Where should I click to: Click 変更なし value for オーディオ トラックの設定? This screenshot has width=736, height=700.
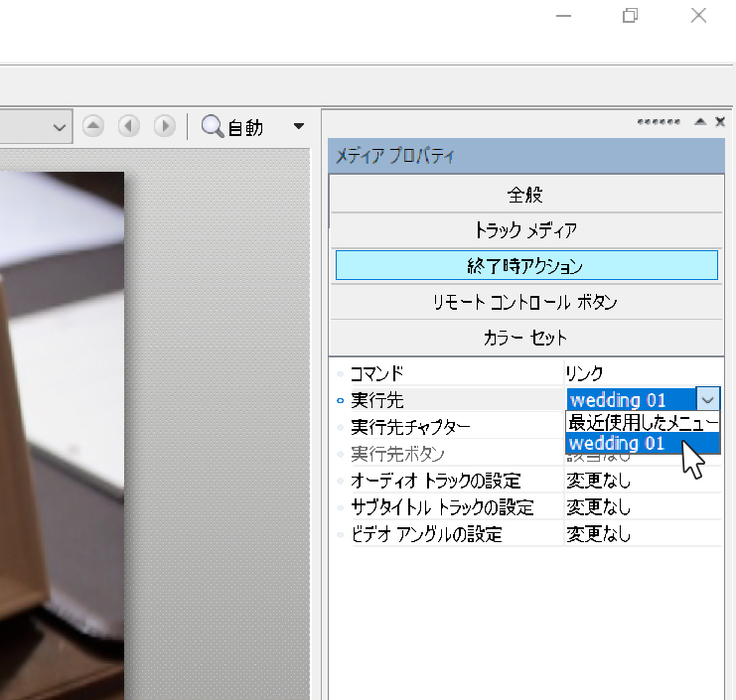pos(598,481)
